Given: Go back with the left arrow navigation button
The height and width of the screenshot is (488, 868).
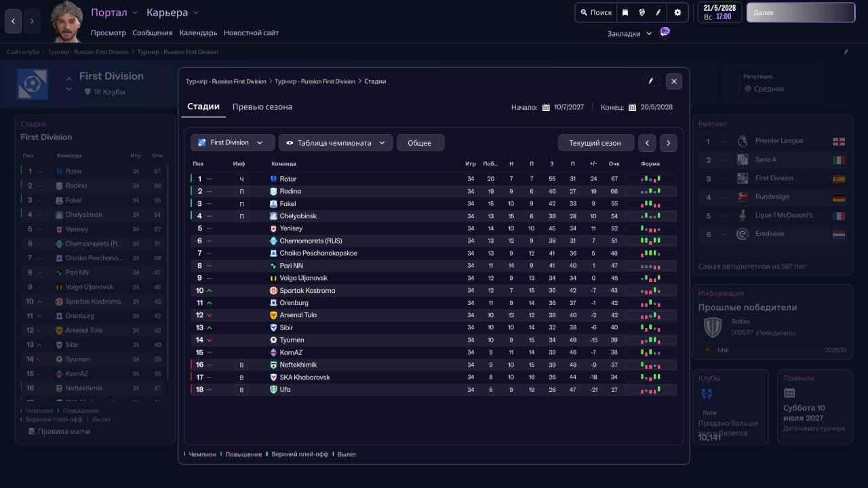Looking at the screenshot, I should [x=13, y=22].
